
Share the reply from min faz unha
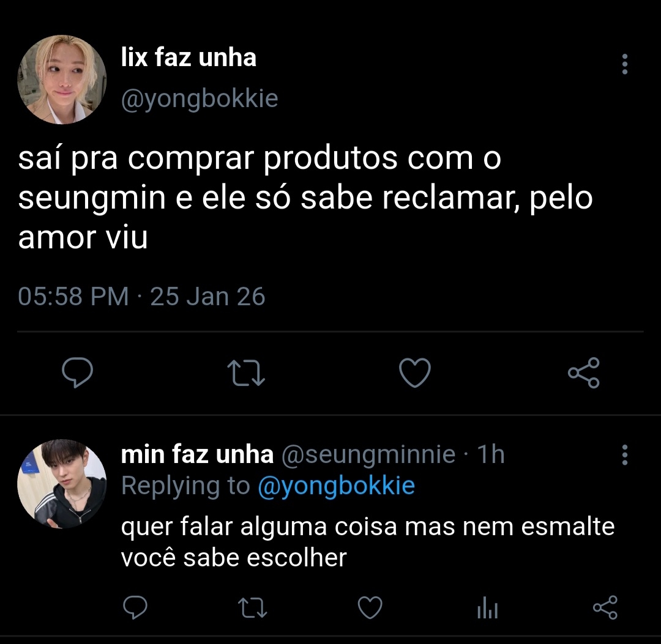click(605, 608)
